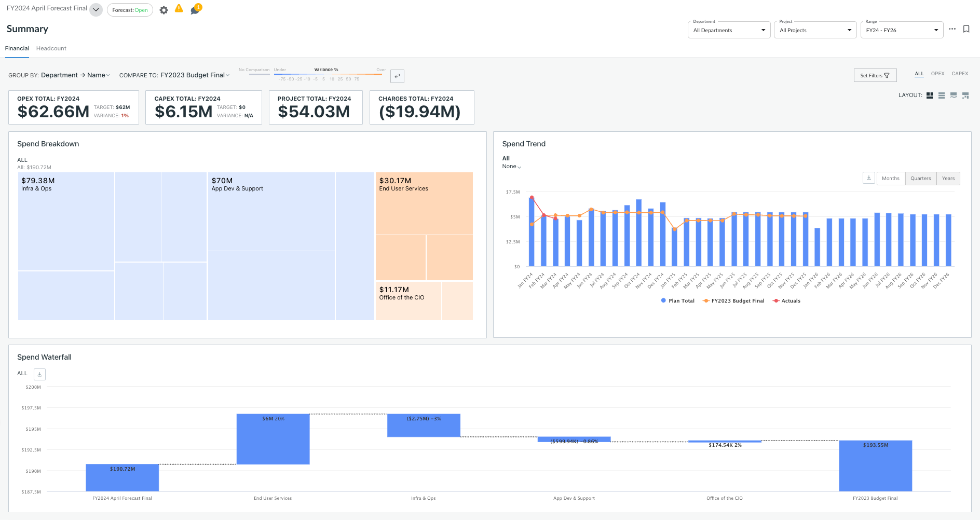Click the Variance % color scale
The image size is (980, 520).
point(328,75)
